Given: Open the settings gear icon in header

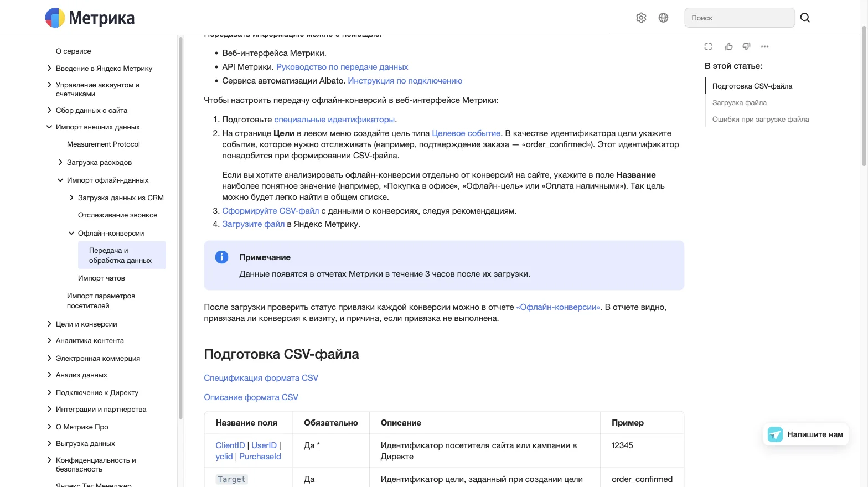Looking at the screenshot, I should [x=641, y=18].
